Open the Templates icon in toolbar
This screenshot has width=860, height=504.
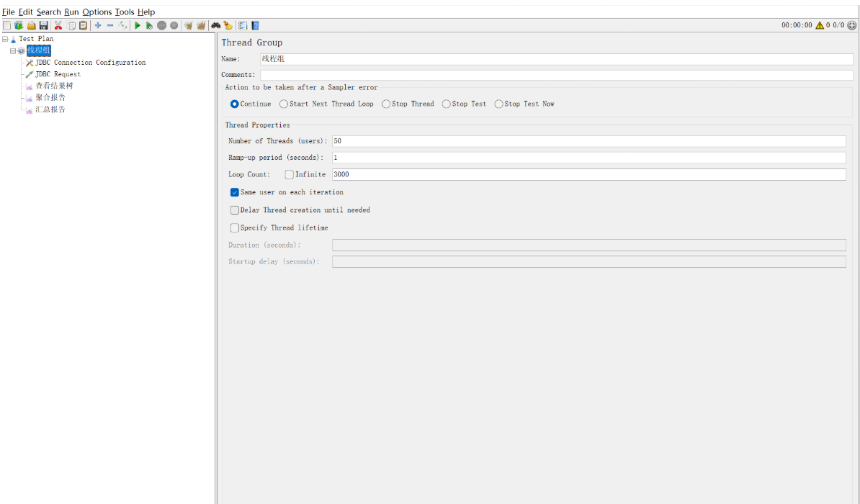pos(19,25)
